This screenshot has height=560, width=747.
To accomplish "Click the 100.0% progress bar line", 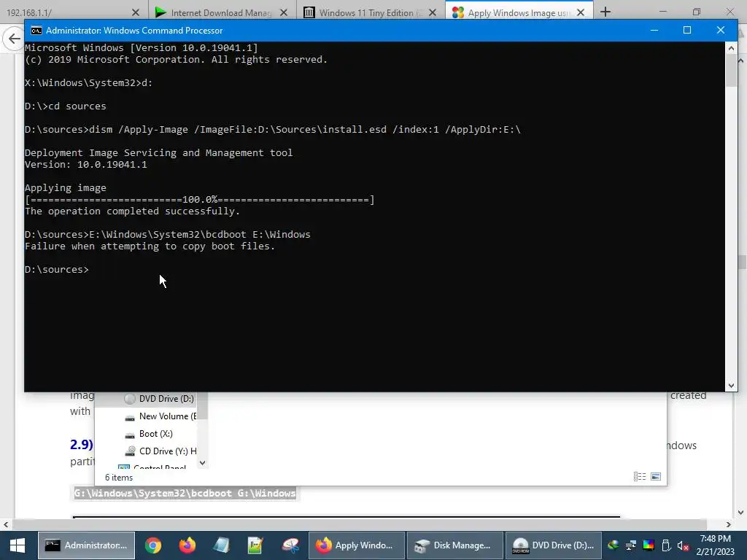I will coord(200,200).
